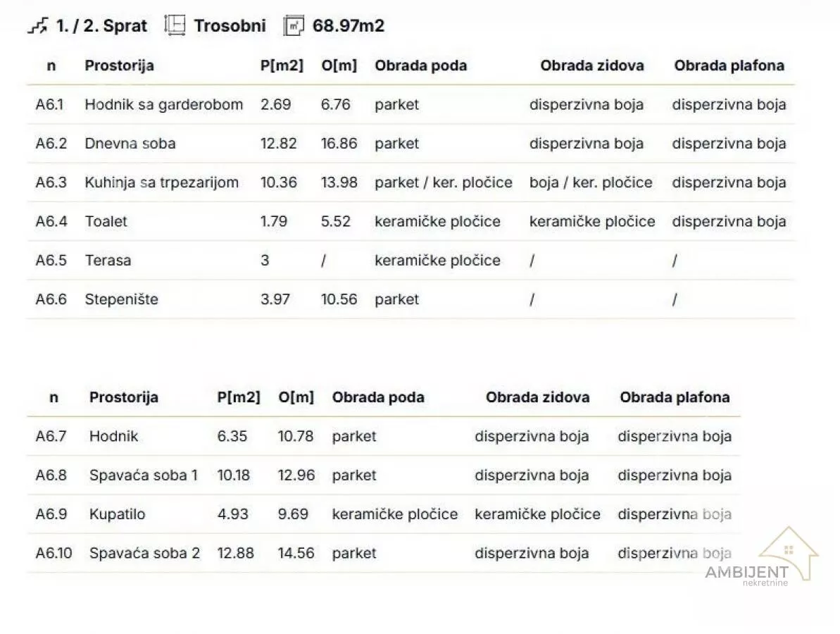
Task: Click the stairs floor icon
Action: click(38, 26)
